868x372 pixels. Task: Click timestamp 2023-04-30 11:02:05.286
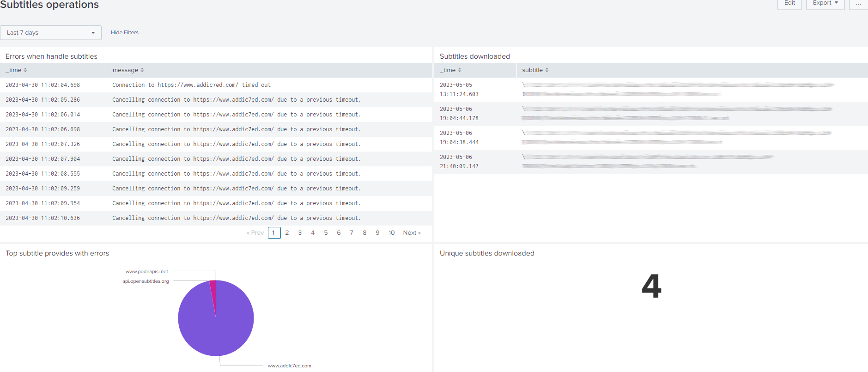pos(42,100)
